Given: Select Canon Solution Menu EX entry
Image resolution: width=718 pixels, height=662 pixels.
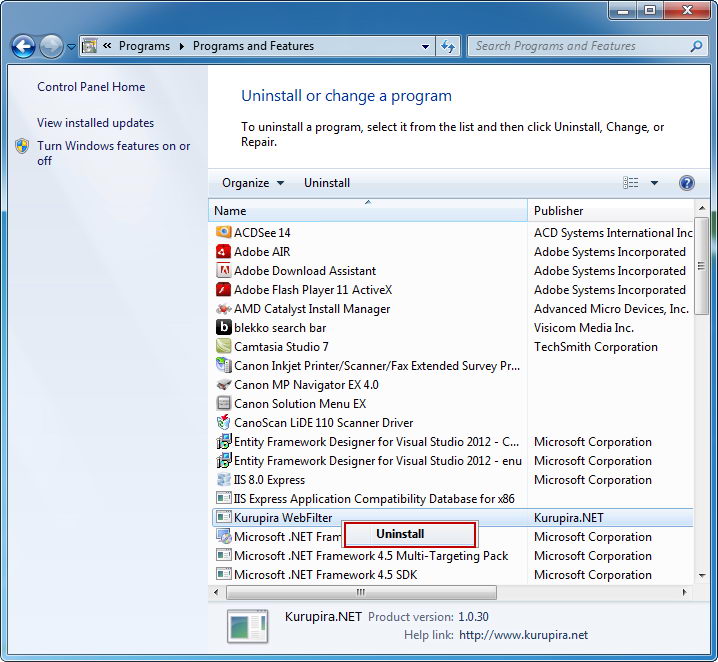Looking at the screenshot, I should (x=300, y=404).
